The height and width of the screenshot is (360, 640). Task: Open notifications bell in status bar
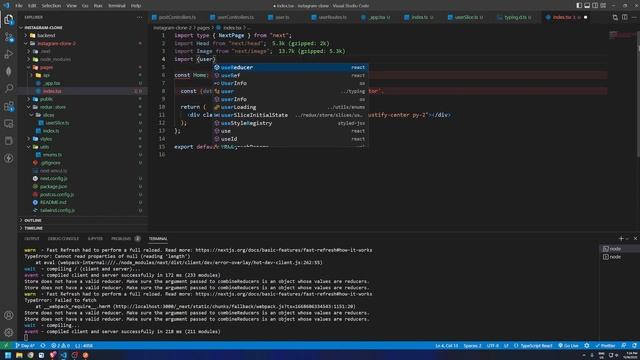click(x=634, y=346)
